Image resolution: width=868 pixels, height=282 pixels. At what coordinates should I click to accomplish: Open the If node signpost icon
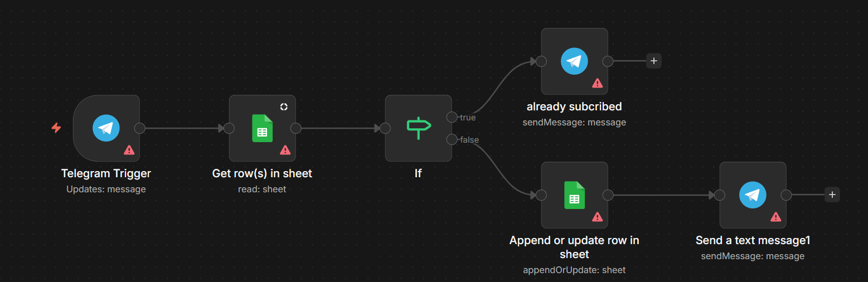[x=419, y=128]
